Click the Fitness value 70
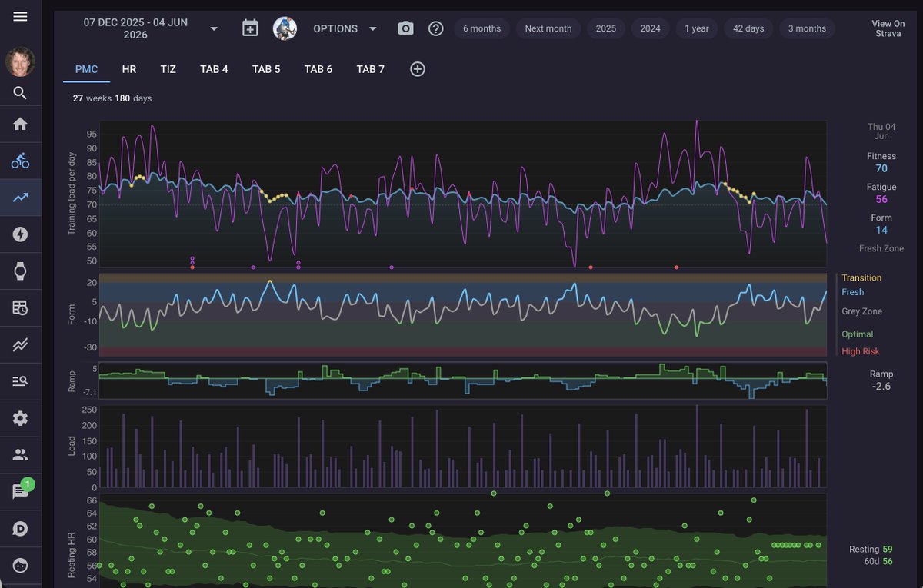Viewport: 923px width, 588px height. (881, 168)
